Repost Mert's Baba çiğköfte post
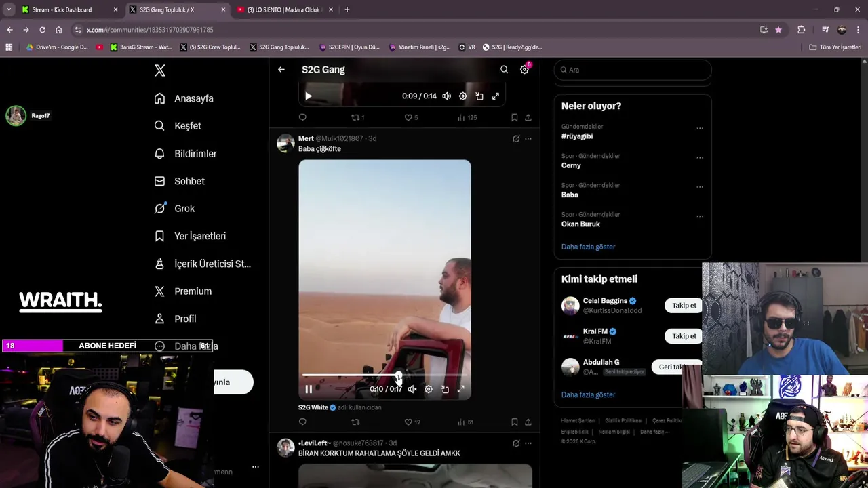 click(x=355, y=422)
